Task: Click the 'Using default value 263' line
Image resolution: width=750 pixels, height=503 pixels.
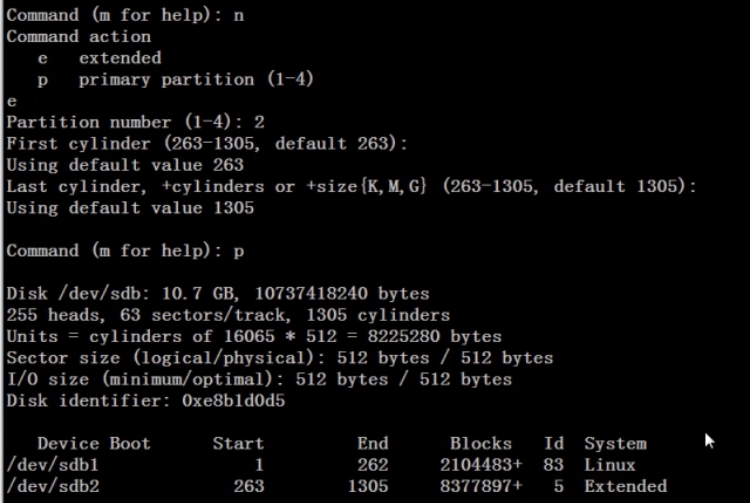Action: [x=125, y=165]
